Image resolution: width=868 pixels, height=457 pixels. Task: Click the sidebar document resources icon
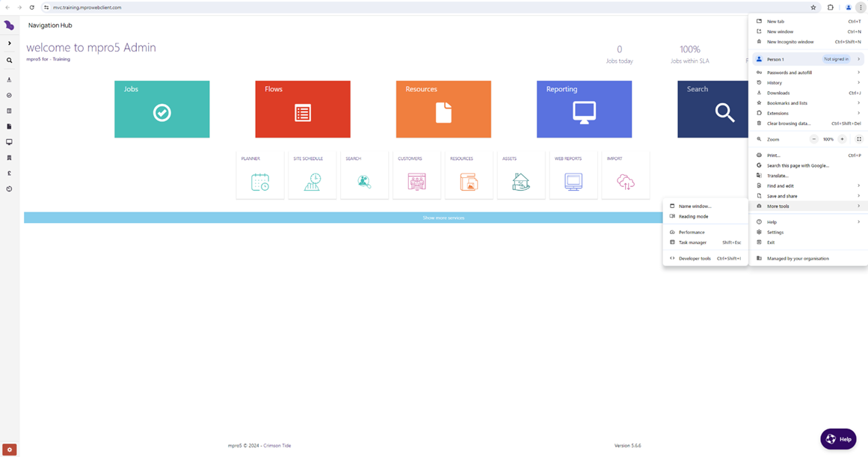[x=10, y=126]
